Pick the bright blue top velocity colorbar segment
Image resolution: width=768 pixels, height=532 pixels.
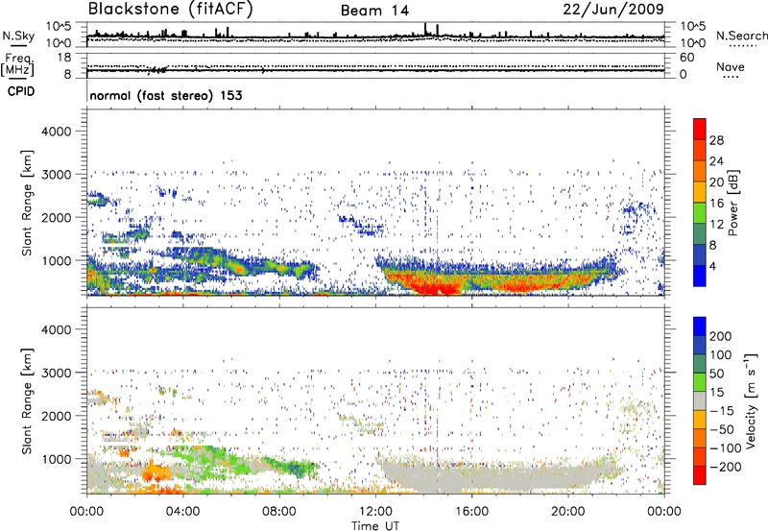pyautogui.click(x=700, y=326)
